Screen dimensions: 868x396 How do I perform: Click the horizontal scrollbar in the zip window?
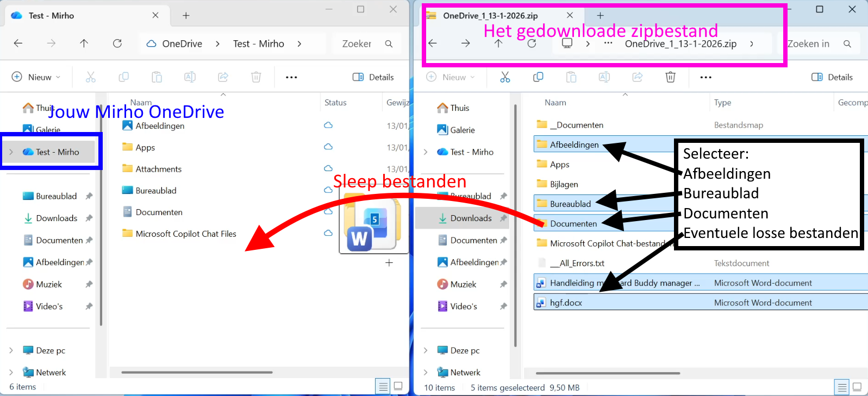[608, 373]
